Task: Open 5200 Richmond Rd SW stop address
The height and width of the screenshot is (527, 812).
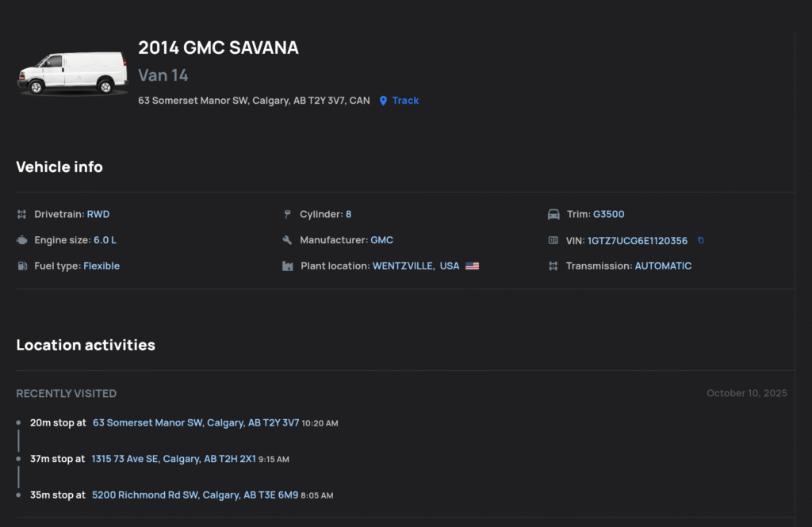Action: pyautogui.click(x=195, y=495)
